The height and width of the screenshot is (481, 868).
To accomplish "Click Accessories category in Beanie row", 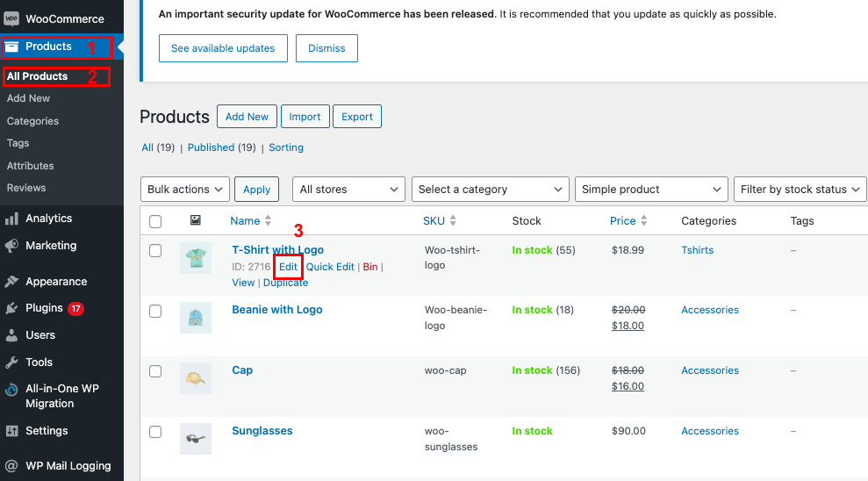I will 710,310.
